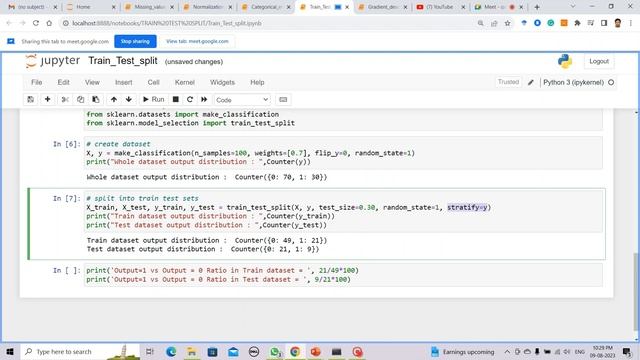The height and width of the screenshot is (360, 640).
Task: Bookmark this page with the star icon
Action: click(507, 23)
